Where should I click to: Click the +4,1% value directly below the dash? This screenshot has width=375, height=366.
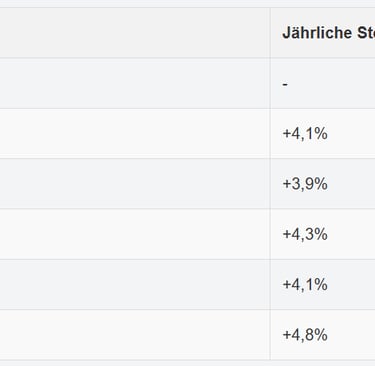(305, 134)
